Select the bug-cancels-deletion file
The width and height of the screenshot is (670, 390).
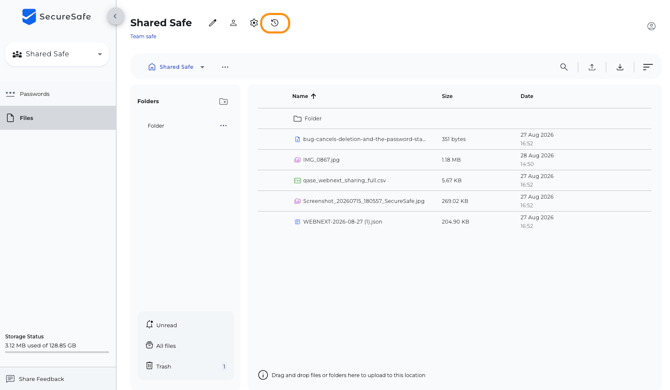pyautogui.click(x=455, y=139)
